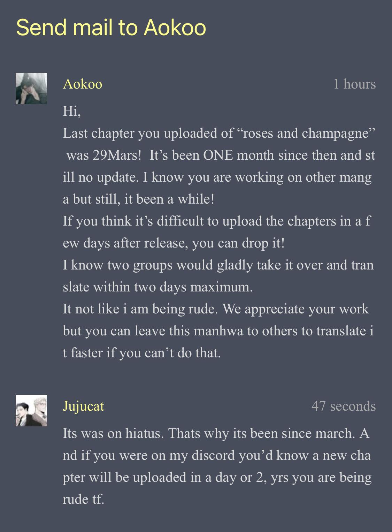Image resolution: width=392 pixels, height=532 pixels.
Task: Click the line starting "pter will be uploaded"
Action: [217, 477]
